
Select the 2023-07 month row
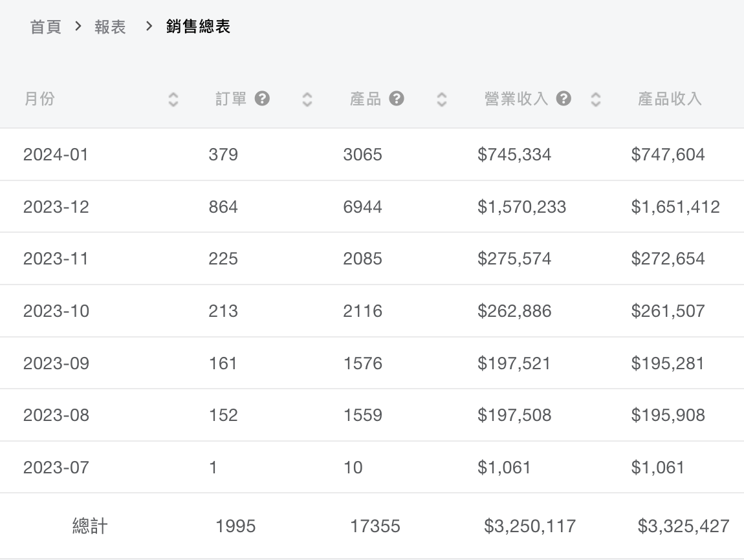coord(56,468)
